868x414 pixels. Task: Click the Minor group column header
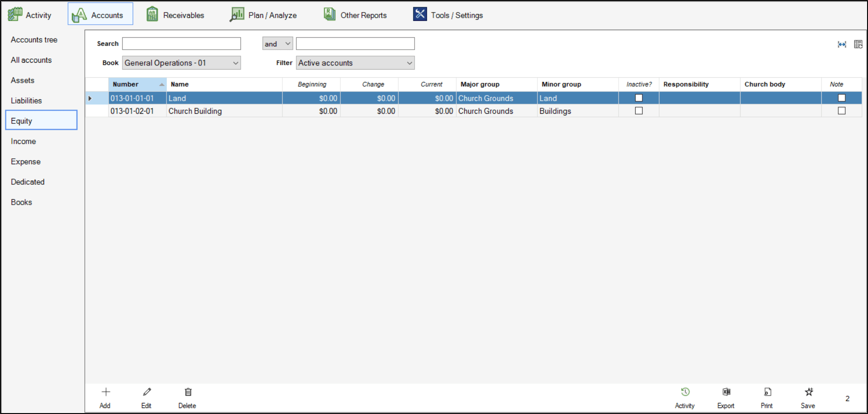tap(578, 84)
